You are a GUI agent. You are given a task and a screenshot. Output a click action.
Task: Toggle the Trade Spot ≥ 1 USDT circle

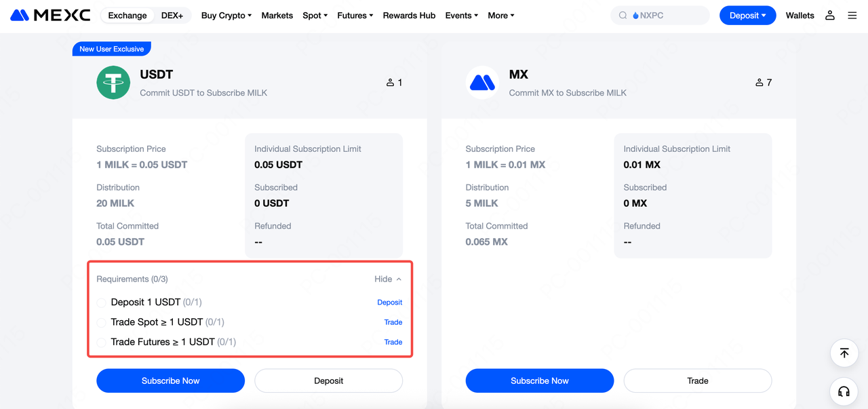pos(102,322)
